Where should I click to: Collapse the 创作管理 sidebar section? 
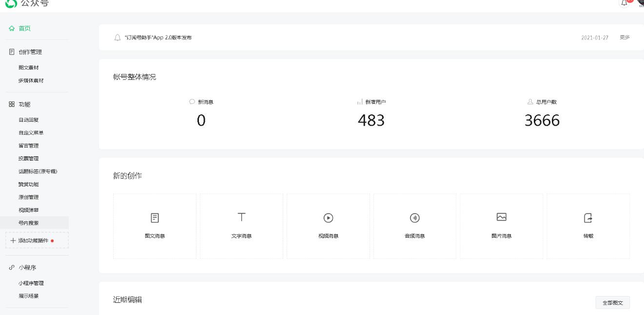pos(30,52)
